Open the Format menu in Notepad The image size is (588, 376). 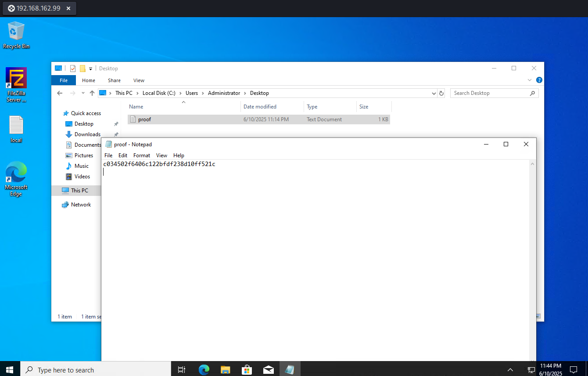point(142,155)
